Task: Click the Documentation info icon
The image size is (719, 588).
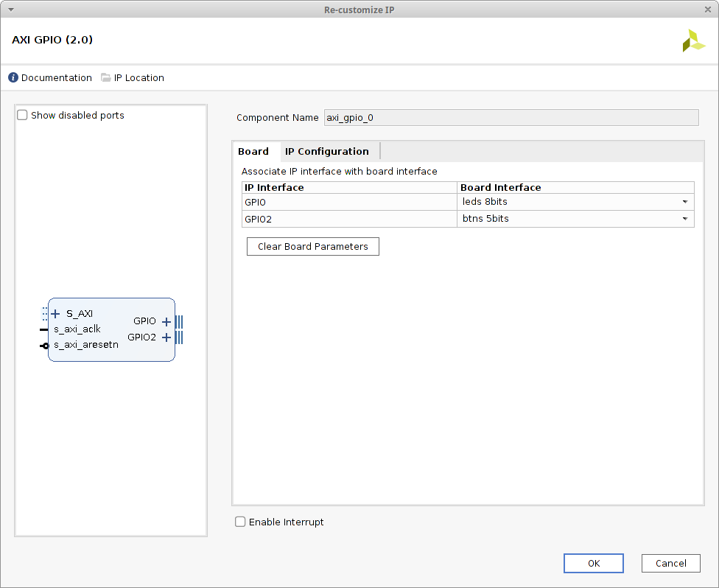Action: [x=13, y=77]
